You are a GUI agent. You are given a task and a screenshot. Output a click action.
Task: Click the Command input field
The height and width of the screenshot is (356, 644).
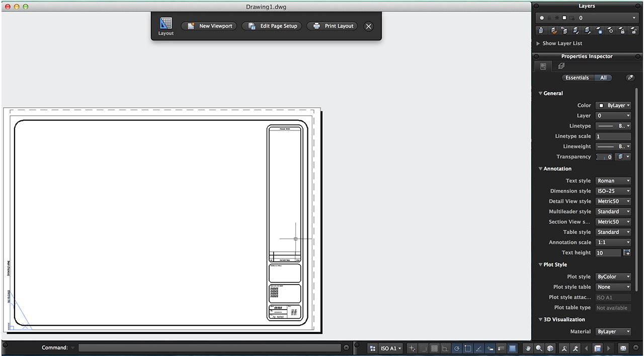pyautogui.click(x=210, y=348)
